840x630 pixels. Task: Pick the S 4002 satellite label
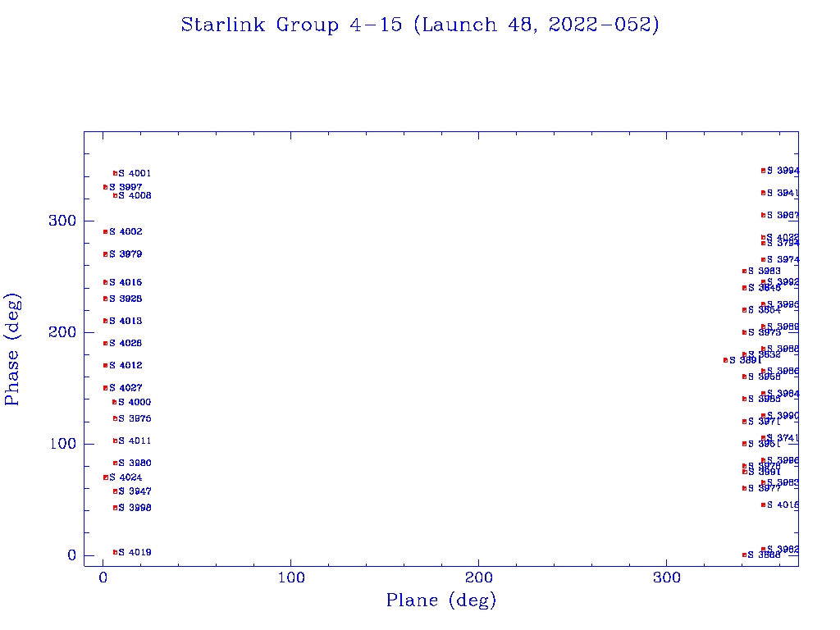pyautogui.click(x=126, y=232)
